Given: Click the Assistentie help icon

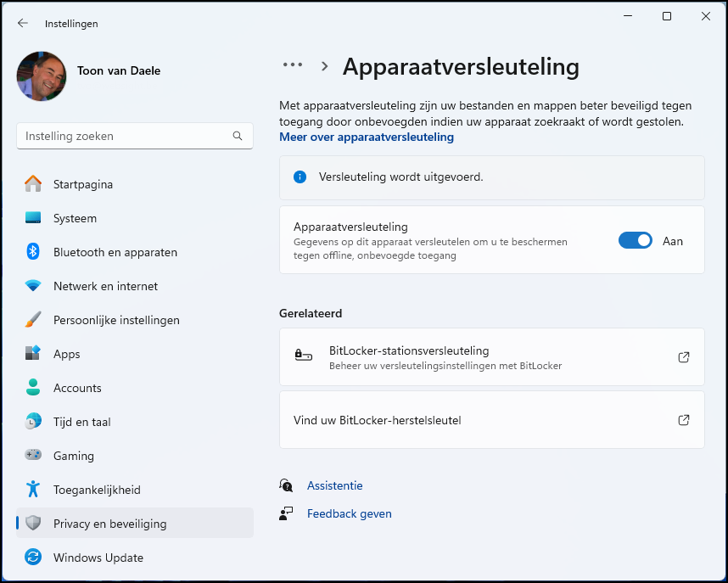Looking at the screenshot, I should point(286,485).
